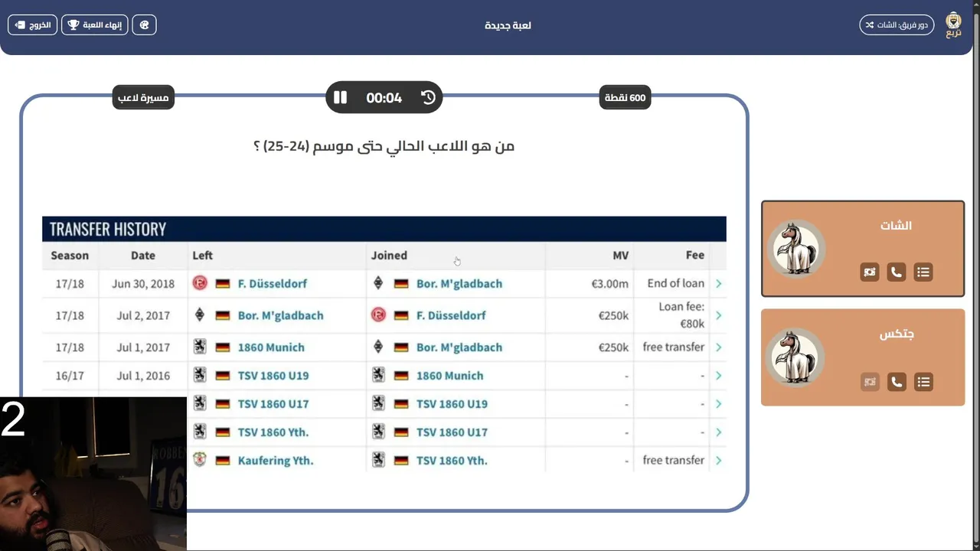Click the Joined column header

point(389,256)
